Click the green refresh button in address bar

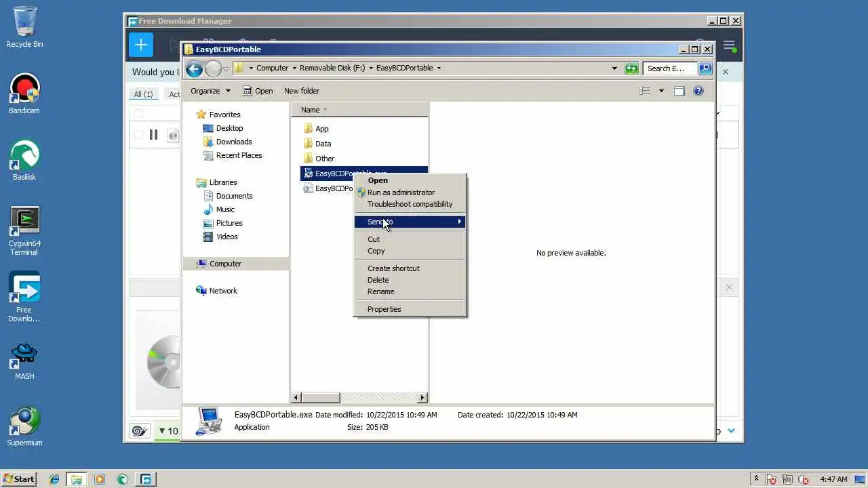pos(631,68)
